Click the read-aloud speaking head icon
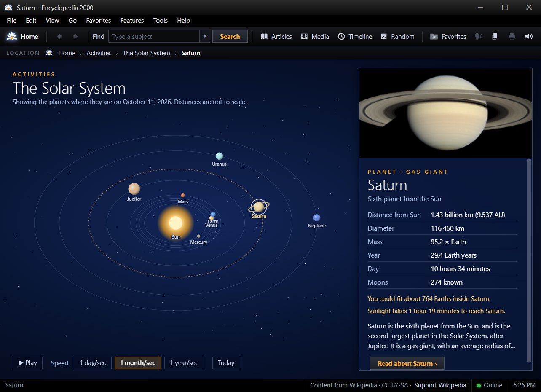541x392 pixels. point(479,36)
